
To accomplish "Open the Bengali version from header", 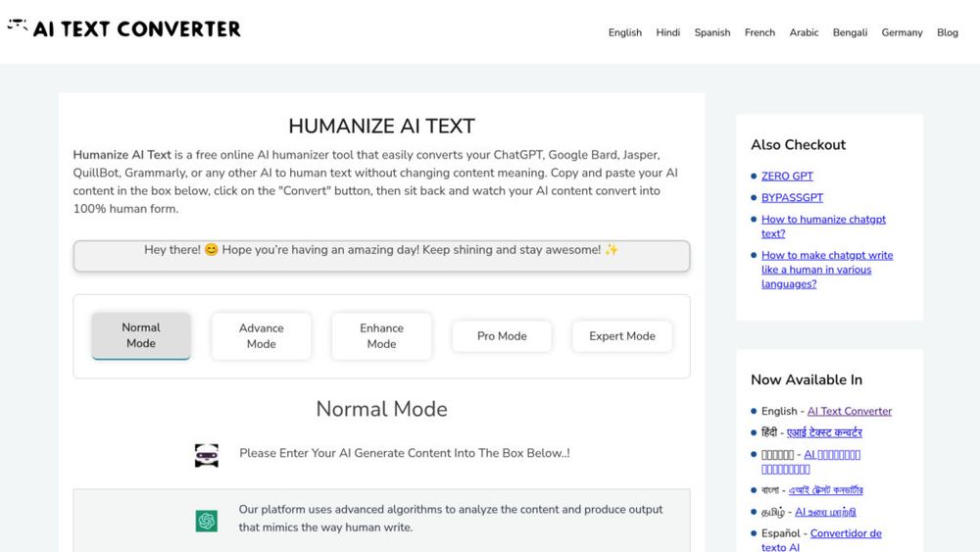I will tap(850, 32).
